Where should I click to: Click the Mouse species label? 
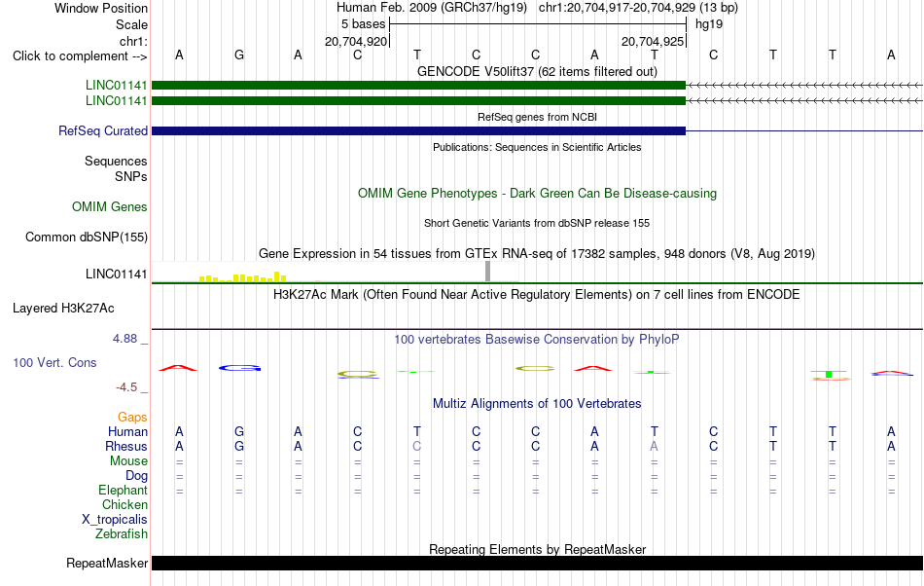[x=128, y=461]
